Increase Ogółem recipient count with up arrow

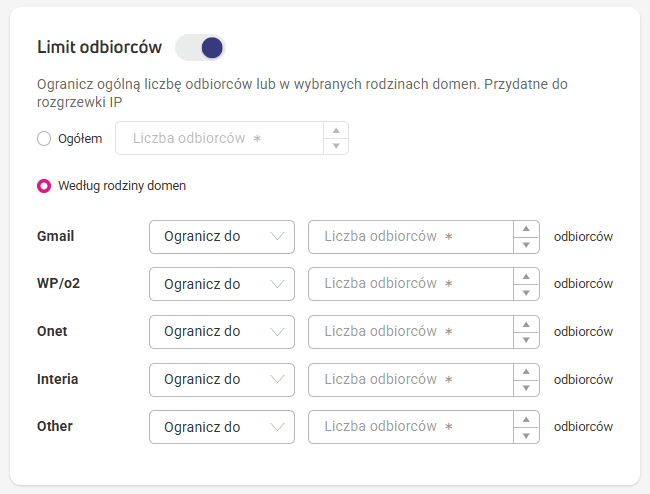[336, 131]
